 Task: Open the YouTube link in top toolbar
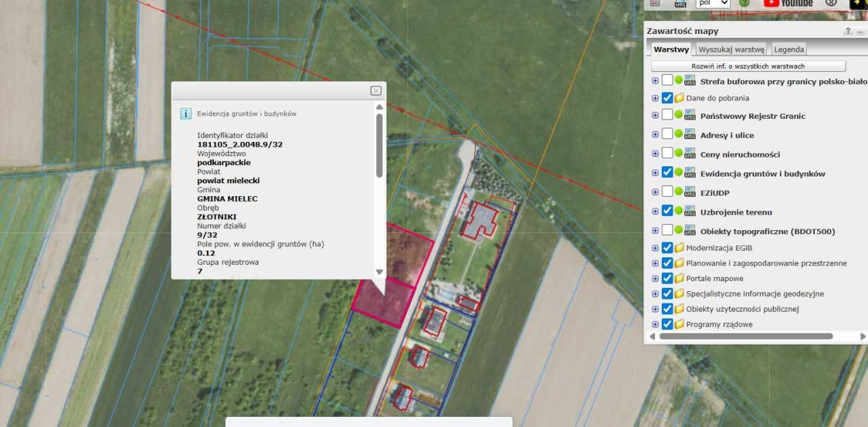(x=788, y=3)
